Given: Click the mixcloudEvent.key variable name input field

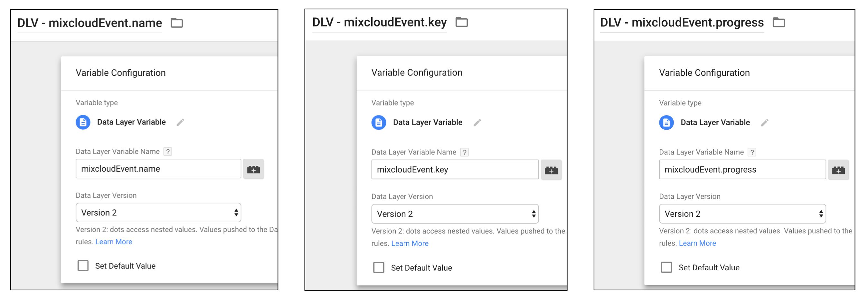Looking at the screenshot, I should [x=455, y=170].
